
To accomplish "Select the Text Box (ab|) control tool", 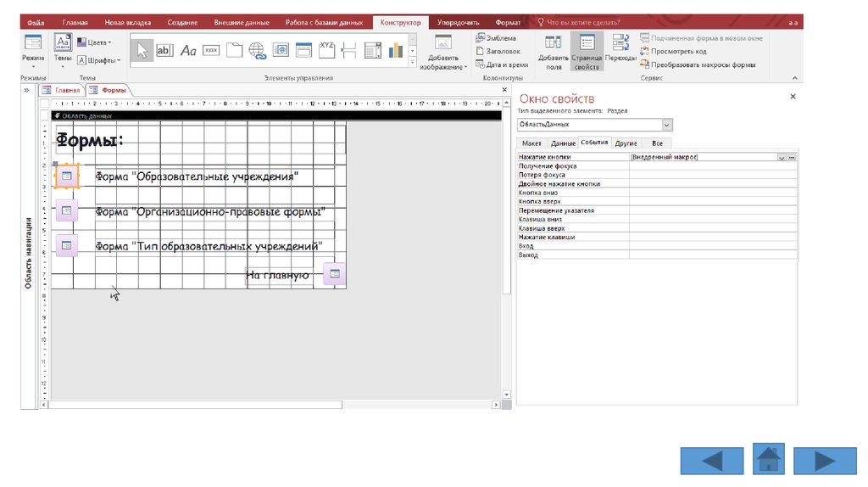I will point(164,51).
